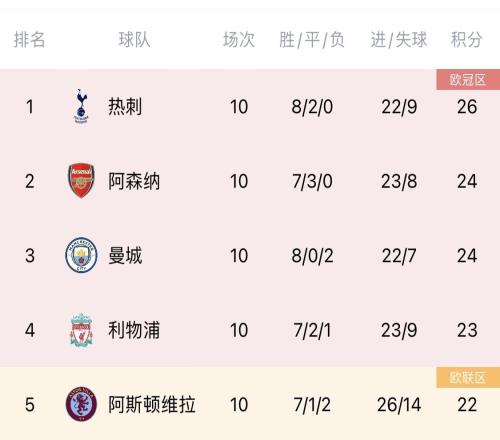Image resolution: width=500 pixels, height=440 pixels.
Task: Click the Liverpool club crest
Action: tap(81, 330)
